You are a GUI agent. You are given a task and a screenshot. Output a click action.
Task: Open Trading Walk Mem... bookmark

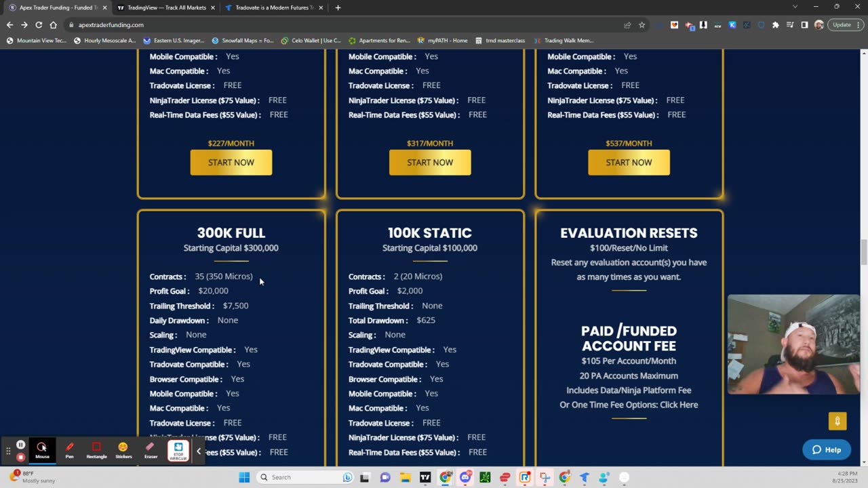(564, 41)
